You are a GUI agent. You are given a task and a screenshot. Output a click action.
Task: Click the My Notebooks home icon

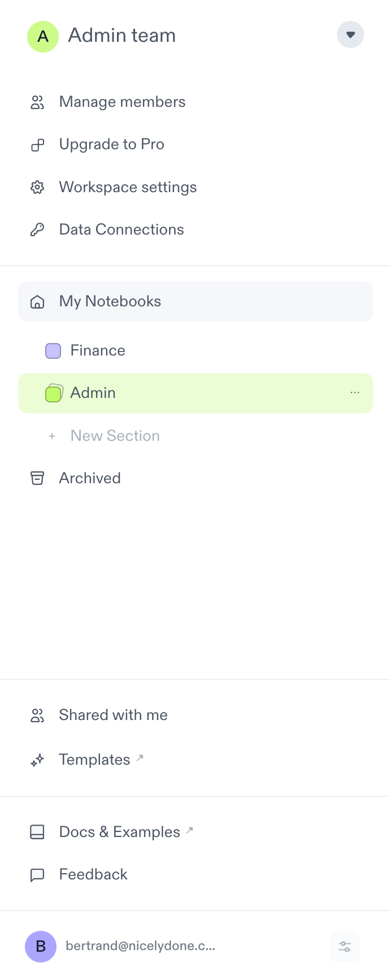pos(37,301)
